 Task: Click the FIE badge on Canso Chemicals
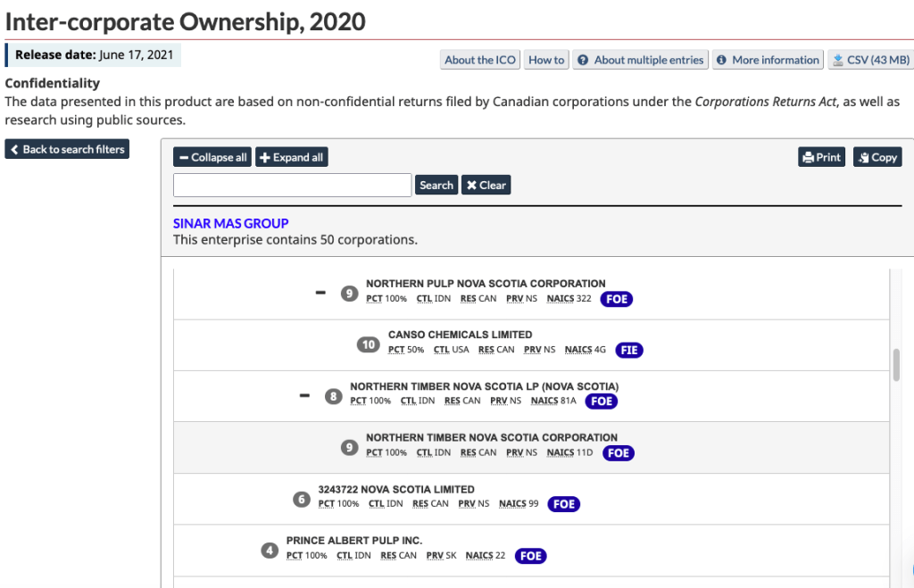point(628,350)
